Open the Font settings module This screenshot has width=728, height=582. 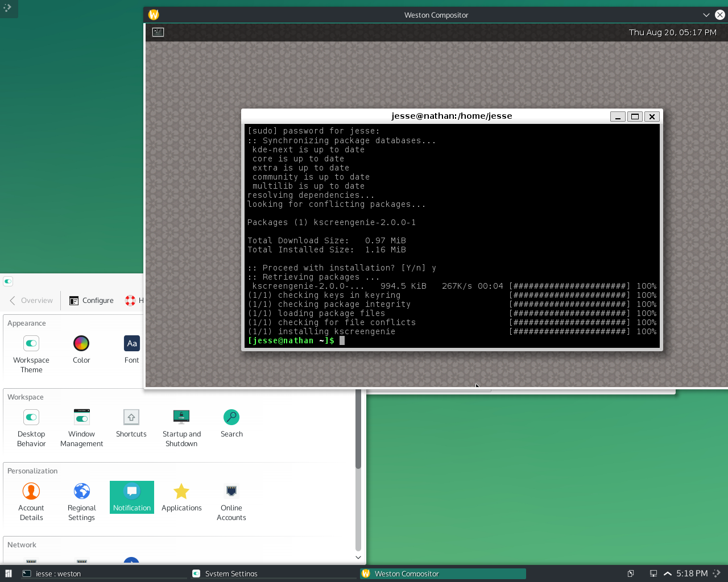pos(131,350)
